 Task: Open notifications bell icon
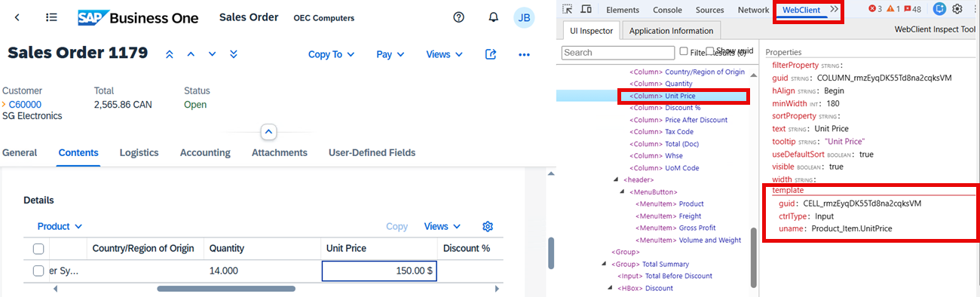[493, 17]
